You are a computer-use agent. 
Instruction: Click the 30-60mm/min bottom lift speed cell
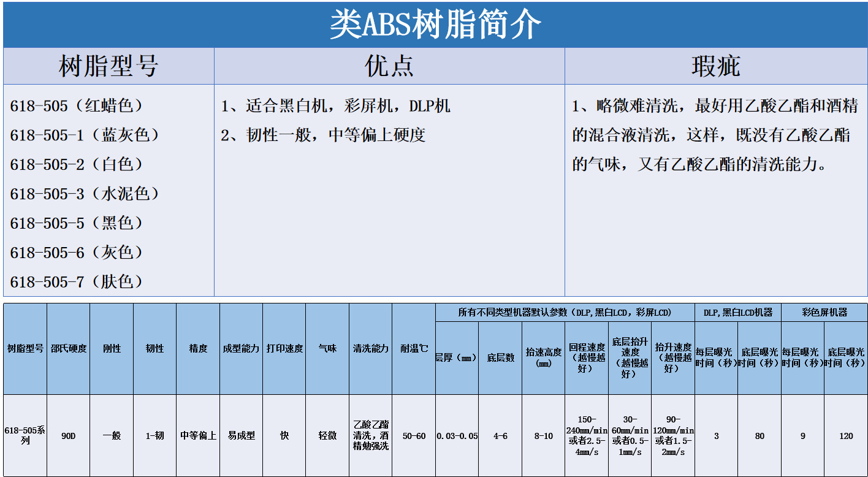click(x=630, y=436)
